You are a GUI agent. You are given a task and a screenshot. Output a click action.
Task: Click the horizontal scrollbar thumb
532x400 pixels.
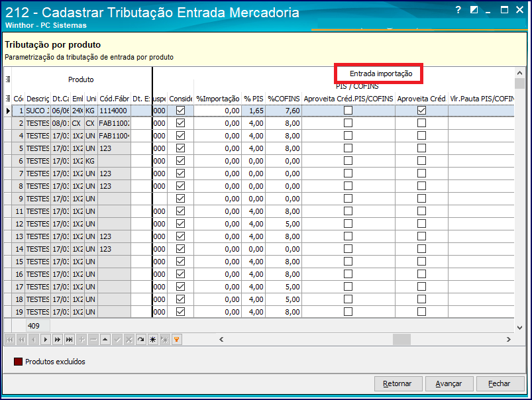[401, 339]
